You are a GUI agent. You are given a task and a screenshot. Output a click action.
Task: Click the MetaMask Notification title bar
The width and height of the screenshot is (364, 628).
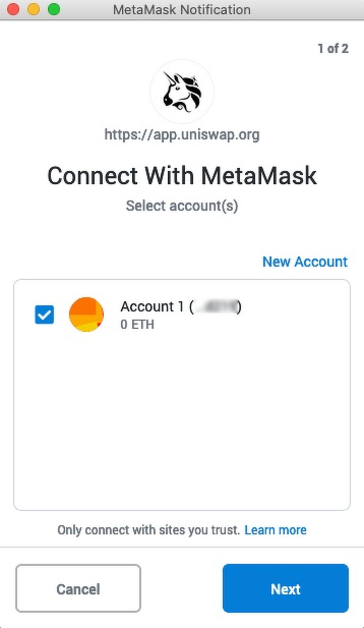[182, 10]
